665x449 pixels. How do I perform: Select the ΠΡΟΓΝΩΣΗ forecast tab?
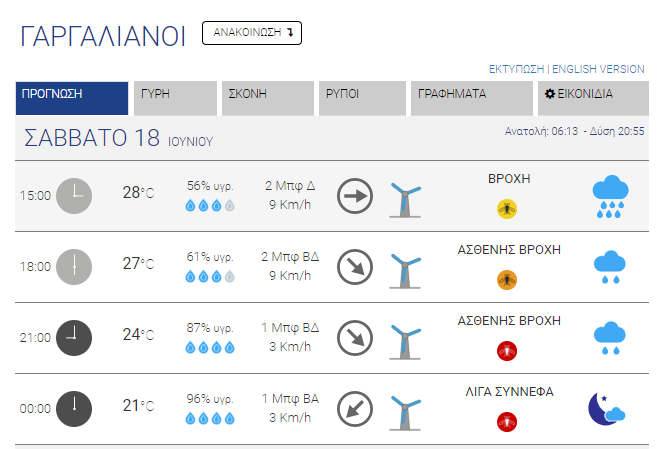coord(72,98)
